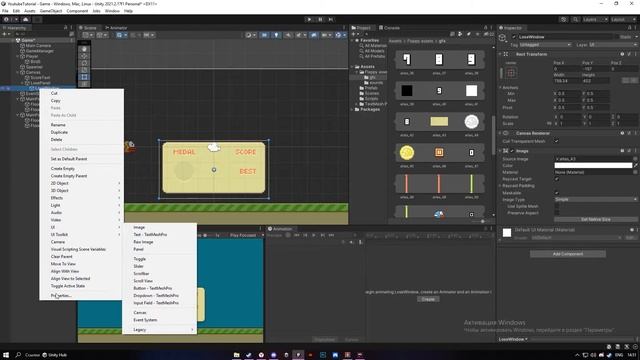Click the Set Native Size button
This screenshot has height=360, width=640.
(x=596, y=220)
